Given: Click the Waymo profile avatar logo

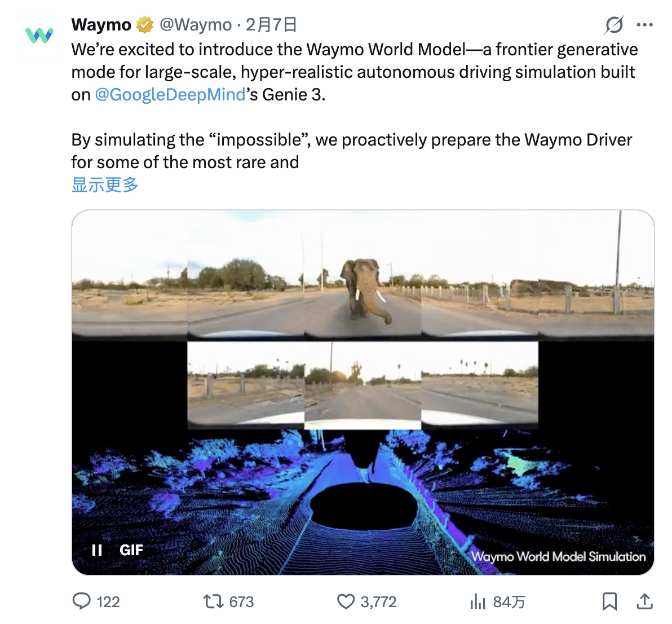Looking at the screenshot, I should [39, 35].
